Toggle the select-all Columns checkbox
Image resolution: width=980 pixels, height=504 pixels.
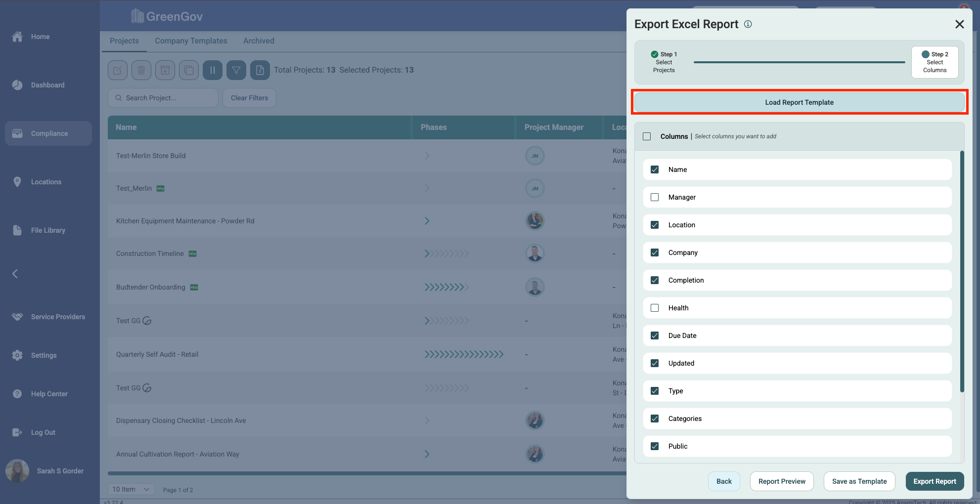coord(647,136)
